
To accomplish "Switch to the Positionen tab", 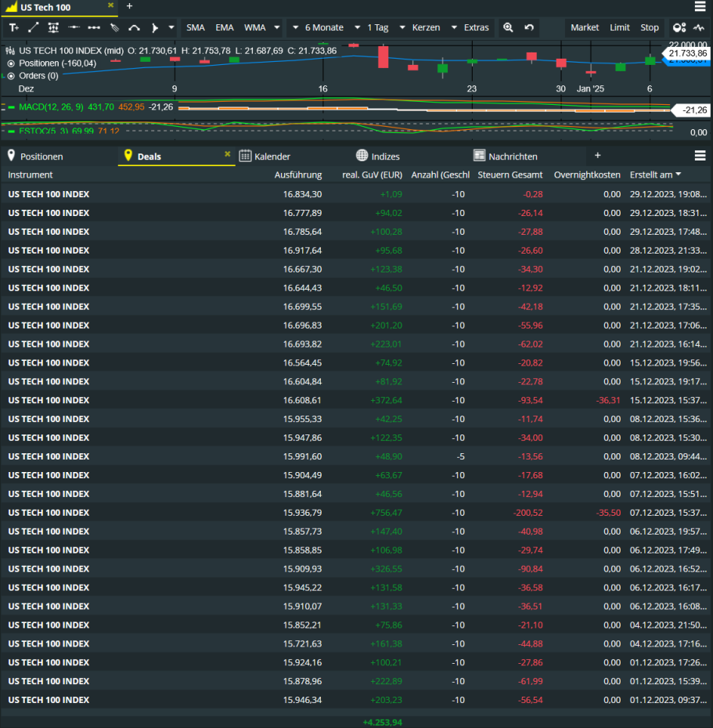I will 41,157.
